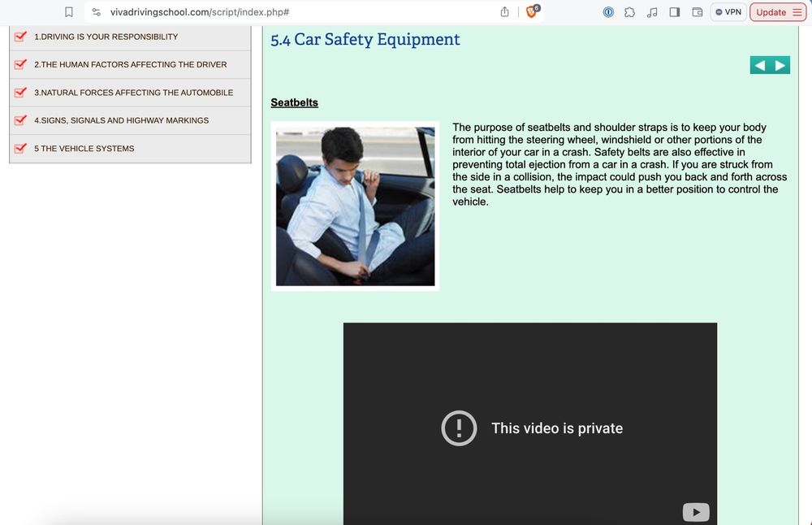
Task: Toggle checkbox for Human Factors Affecting Driver
Action: coord(21,64)
